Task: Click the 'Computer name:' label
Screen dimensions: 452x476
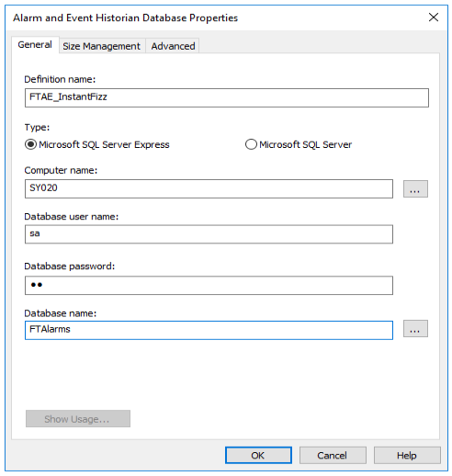Action: 61,170
